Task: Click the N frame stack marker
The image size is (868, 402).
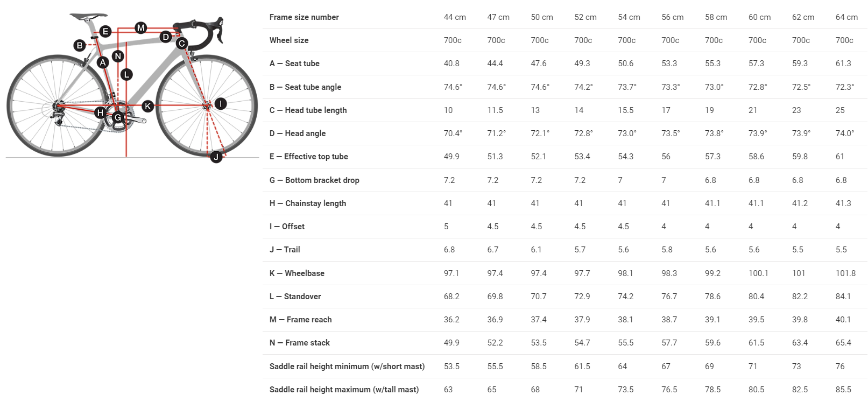Action: [x=118, y=56]
